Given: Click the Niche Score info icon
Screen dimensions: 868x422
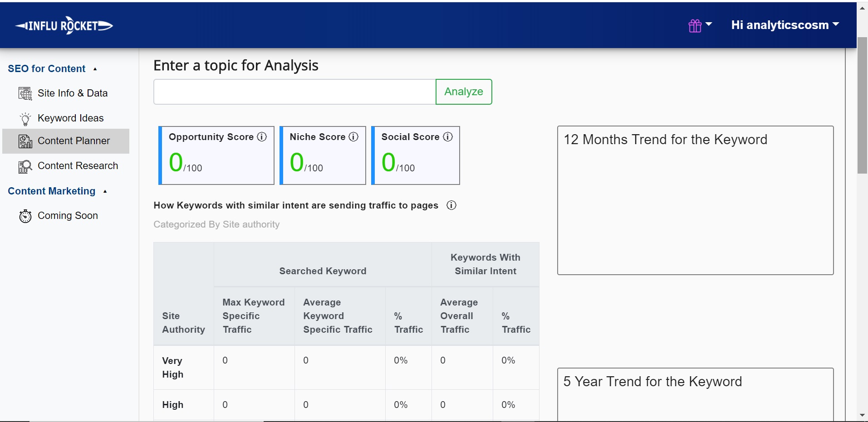Looking at the screenshot, I should tap(353, 137).
